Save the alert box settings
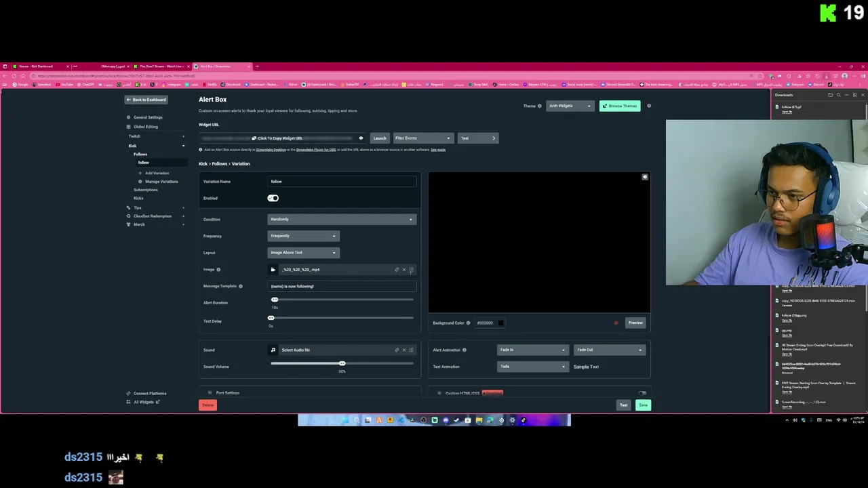This screenshot has width=868, height=488. pyautogui.click(x=643, y=405)
